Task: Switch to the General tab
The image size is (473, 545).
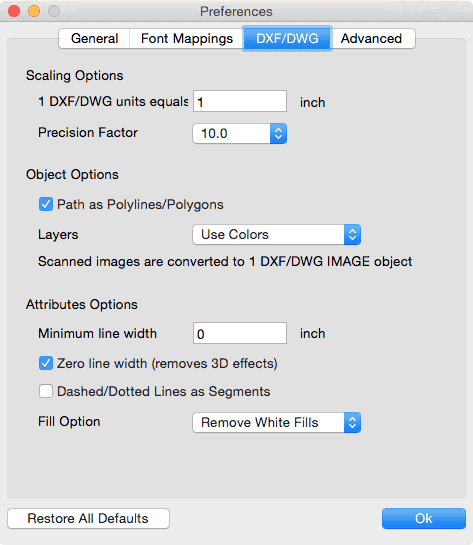Action: pos(94,38)
